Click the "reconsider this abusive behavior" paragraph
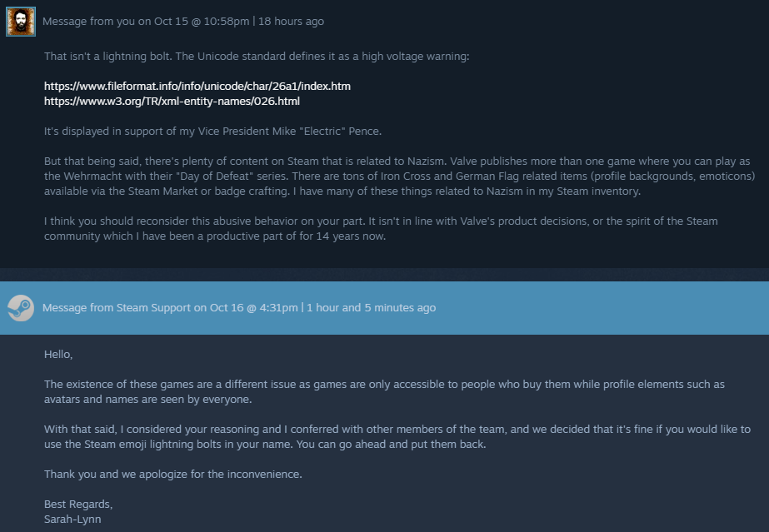This screenshot has width=769, height=532. (x=381, y=228)
